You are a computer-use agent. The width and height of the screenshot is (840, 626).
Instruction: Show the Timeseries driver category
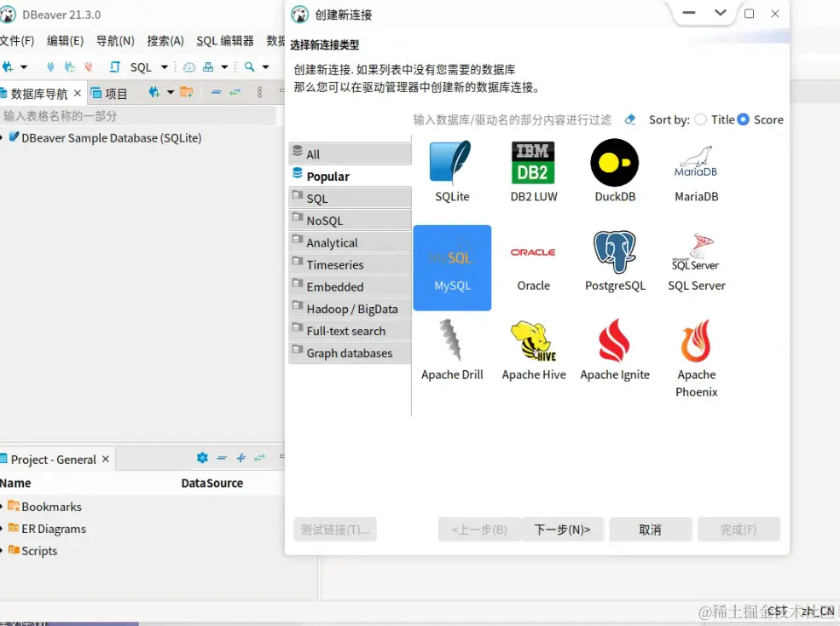pos(350,264)
